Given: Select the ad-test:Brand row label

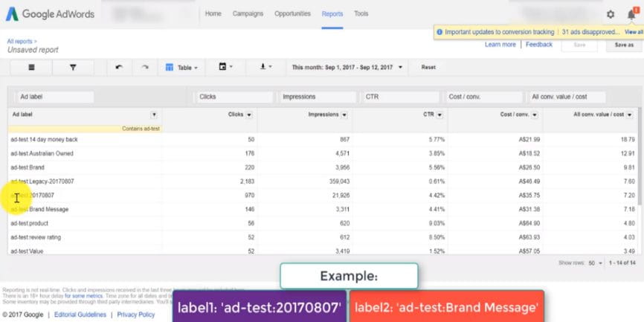Looking at the screenshot, I should tap(27, 167).
